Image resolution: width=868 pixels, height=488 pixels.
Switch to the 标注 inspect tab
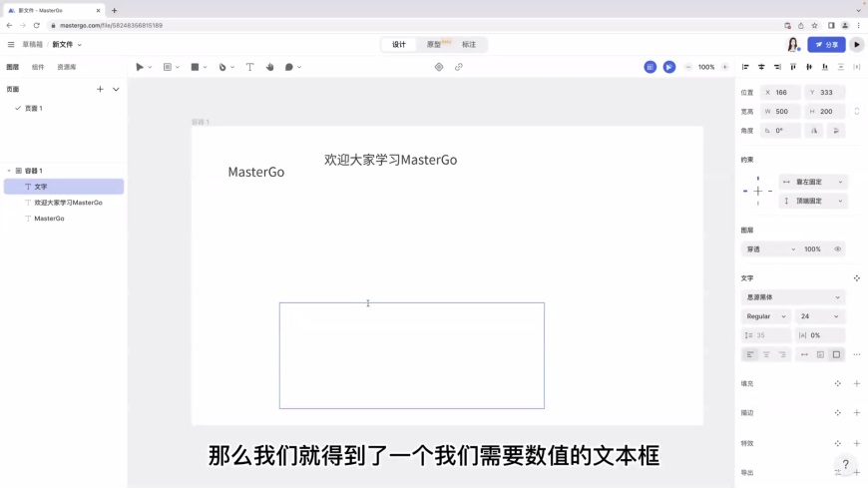click(469, 44)
